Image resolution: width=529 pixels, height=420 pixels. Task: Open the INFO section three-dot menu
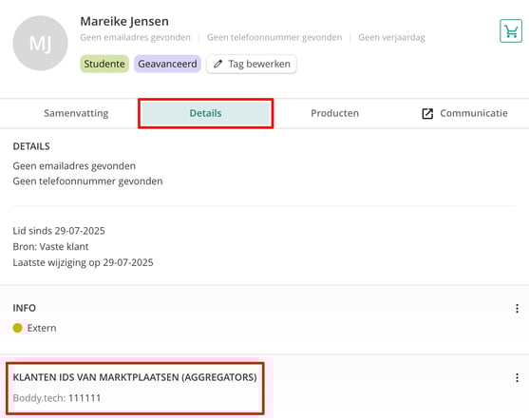517,308
